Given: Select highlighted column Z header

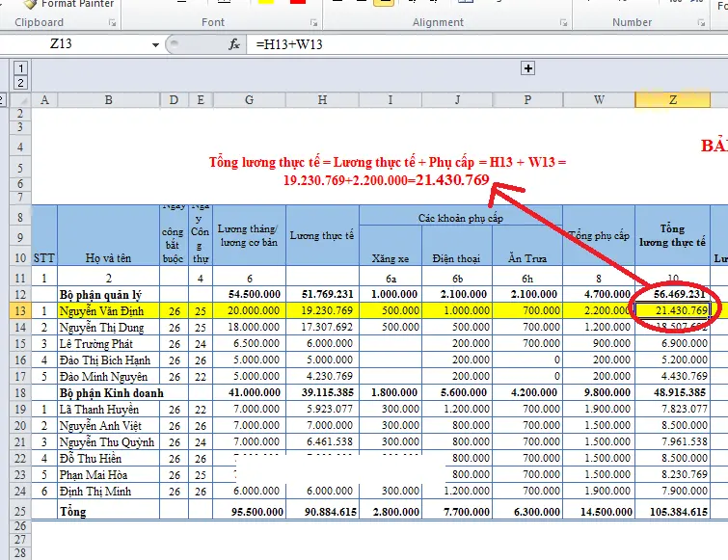Looking at the screenshot, I should pos(673,99).
